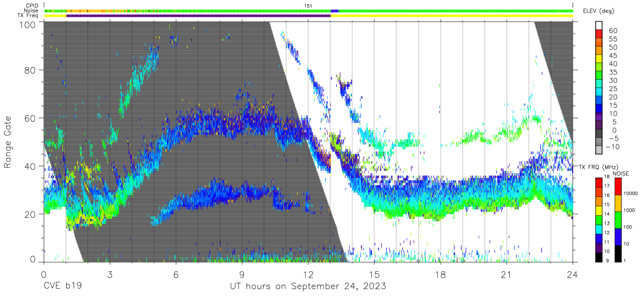Click the black bottom segment of TX FRQ colorbar
The height and width of the screenshot is (297, 644).
coord(599,257)
